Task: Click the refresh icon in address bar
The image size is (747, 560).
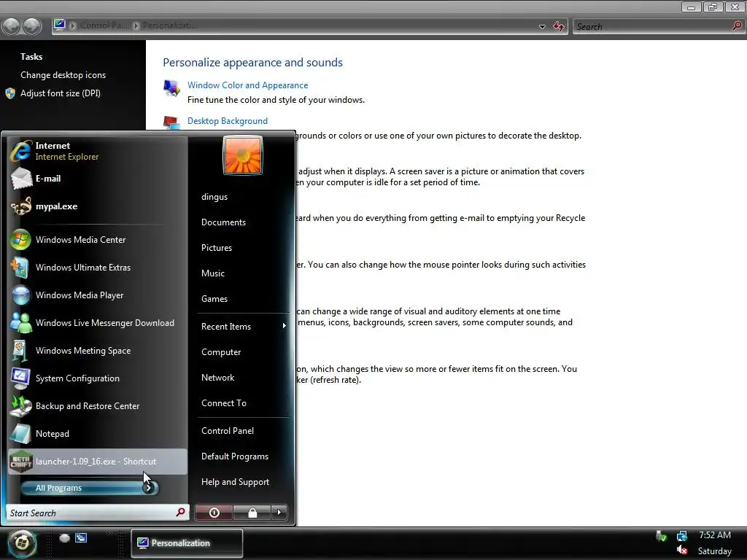Action: [x=559, y=26]
